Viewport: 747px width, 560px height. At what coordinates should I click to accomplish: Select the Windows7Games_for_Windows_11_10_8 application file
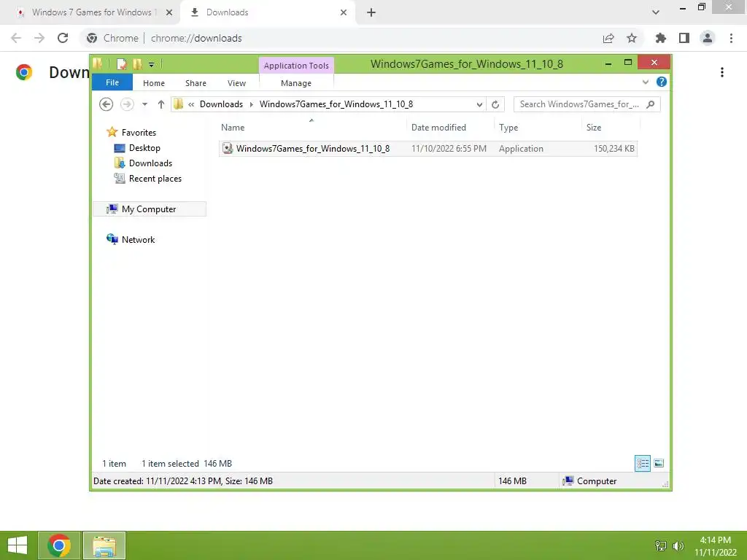click(427, 148)
